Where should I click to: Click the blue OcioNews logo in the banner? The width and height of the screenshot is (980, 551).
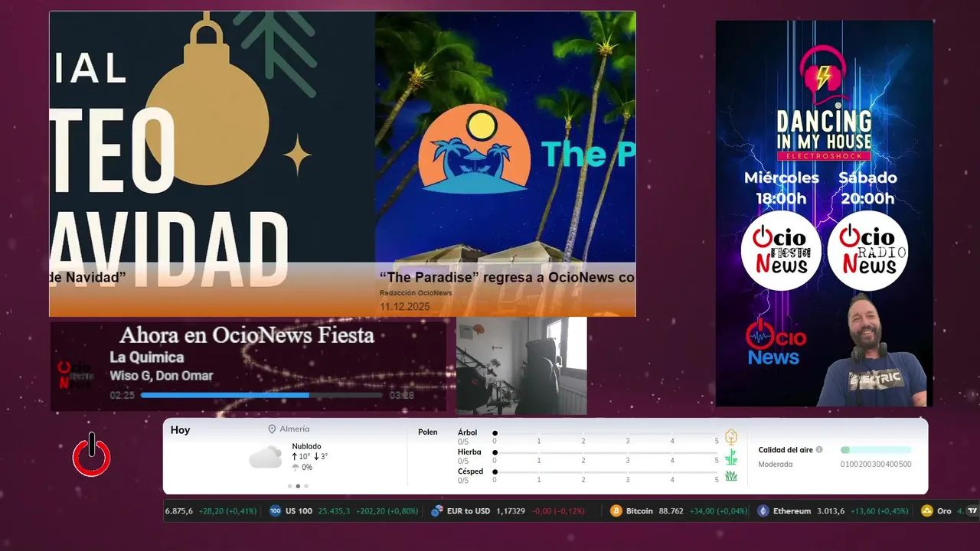(x=775, y=343)
